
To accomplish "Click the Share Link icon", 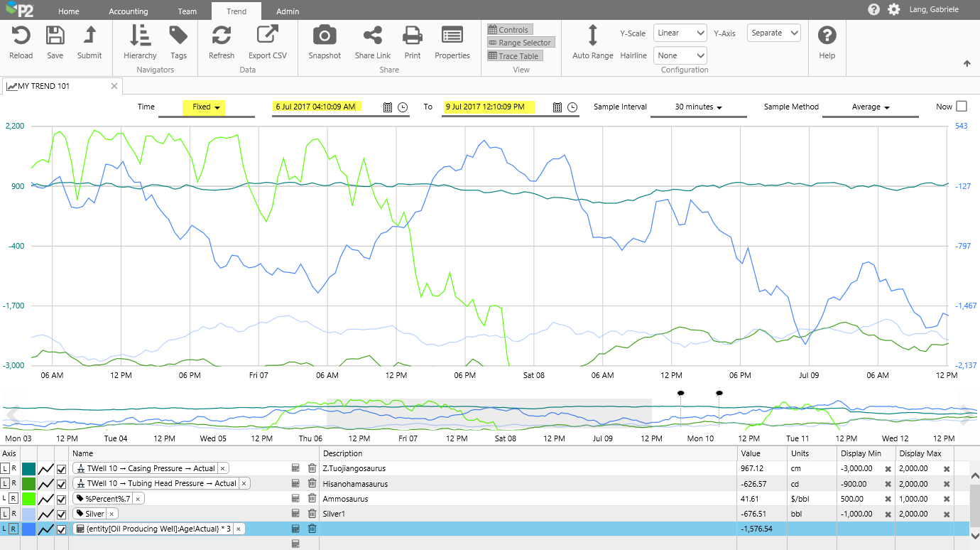I will coord(372,36).
